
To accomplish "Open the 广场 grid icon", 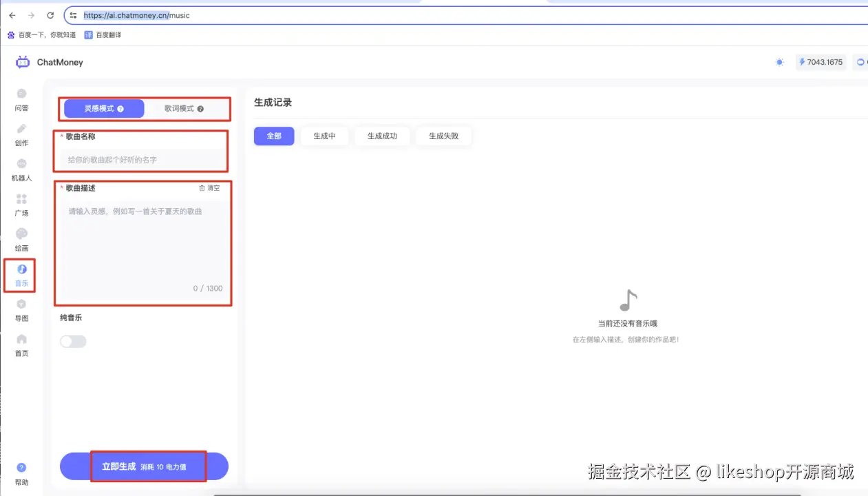I will [x=21, y=199].
